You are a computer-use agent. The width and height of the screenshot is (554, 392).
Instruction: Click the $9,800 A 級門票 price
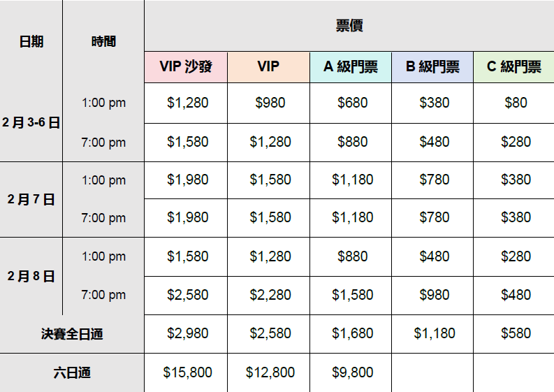click(x=352, y=372)
